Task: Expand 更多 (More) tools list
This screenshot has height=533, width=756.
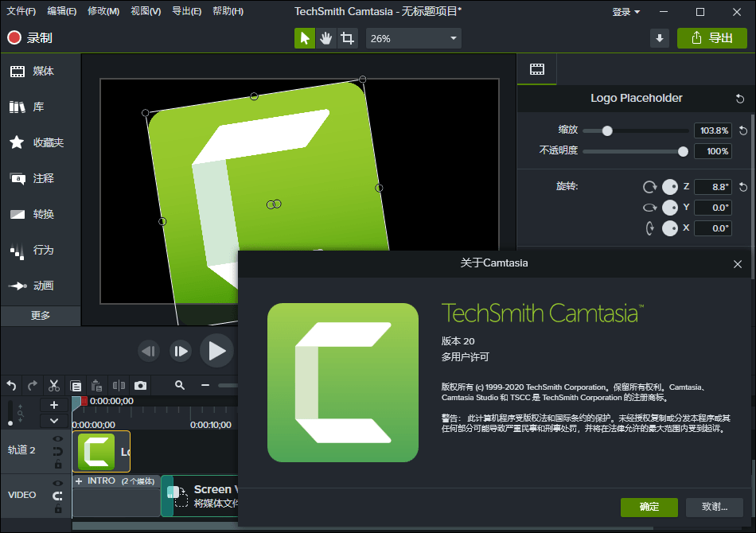Action: pyautogui.click(x=41, y=316)
